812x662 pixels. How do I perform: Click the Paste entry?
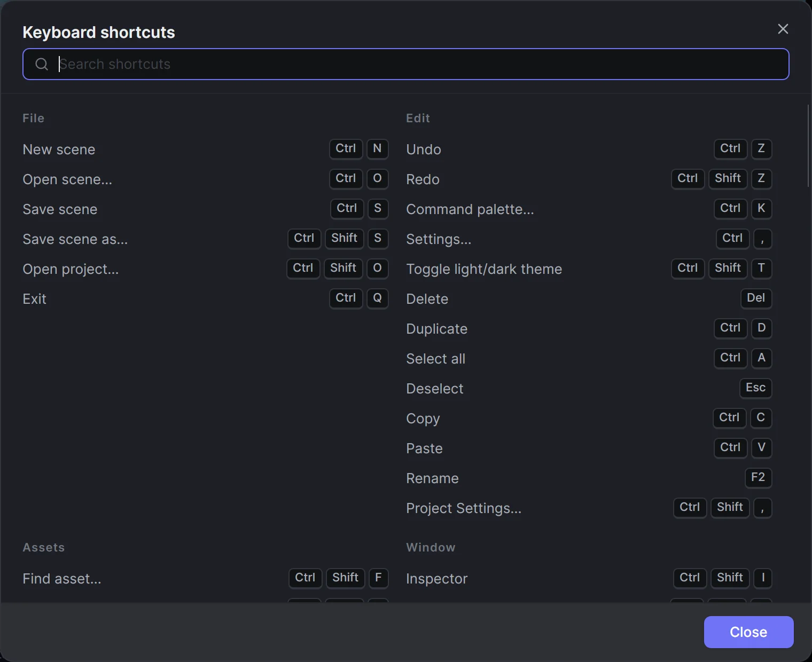tap(589, 448)
